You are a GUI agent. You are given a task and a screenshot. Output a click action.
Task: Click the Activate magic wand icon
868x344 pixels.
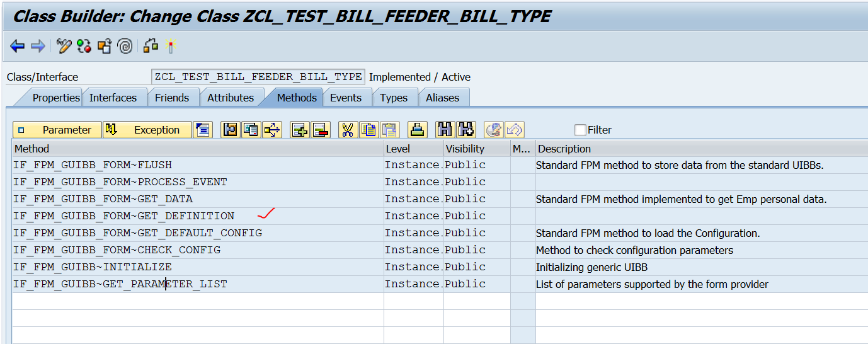click(169, 46)
